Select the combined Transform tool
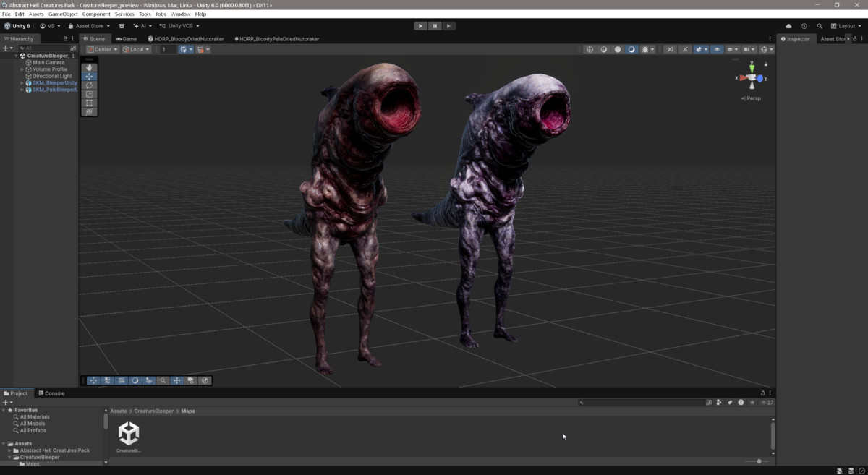 pyautogui.click(x=89, y=111)
